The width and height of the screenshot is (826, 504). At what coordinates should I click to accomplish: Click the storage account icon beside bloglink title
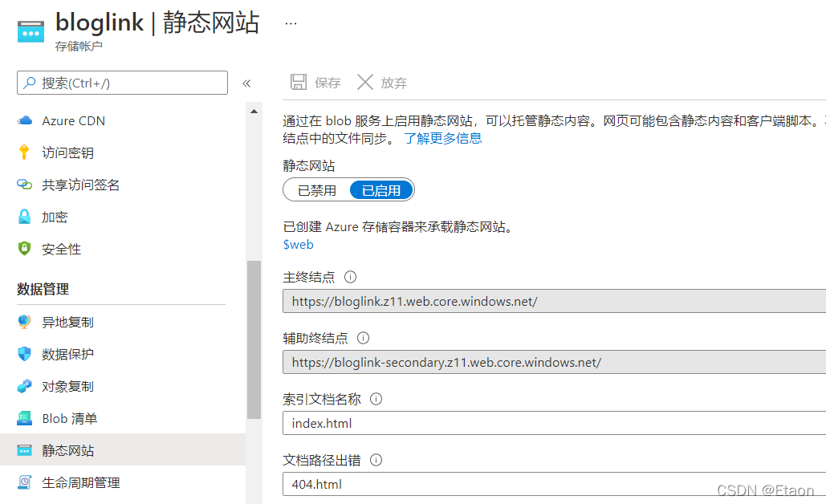(x=31, y=31)
